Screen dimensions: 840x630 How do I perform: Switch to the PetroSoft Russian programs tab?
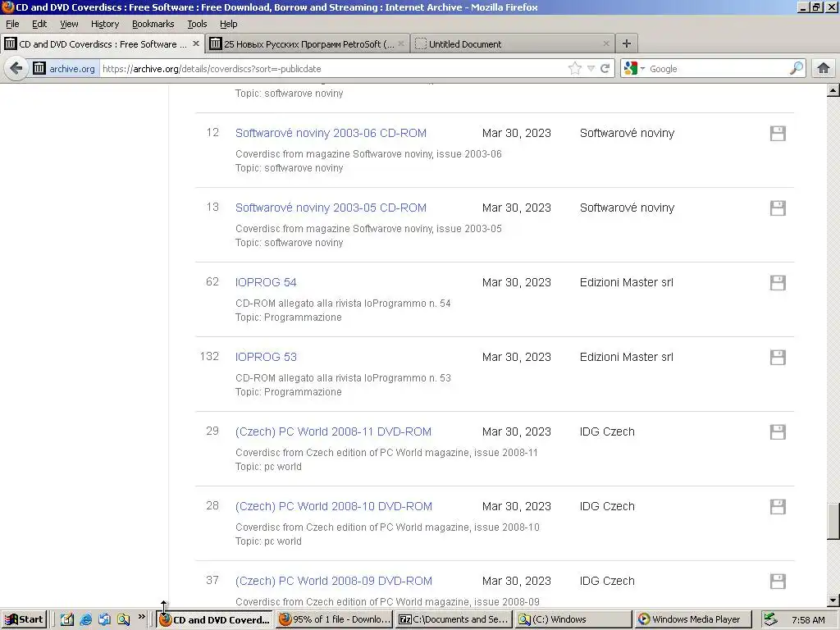[x=308, y=44]
